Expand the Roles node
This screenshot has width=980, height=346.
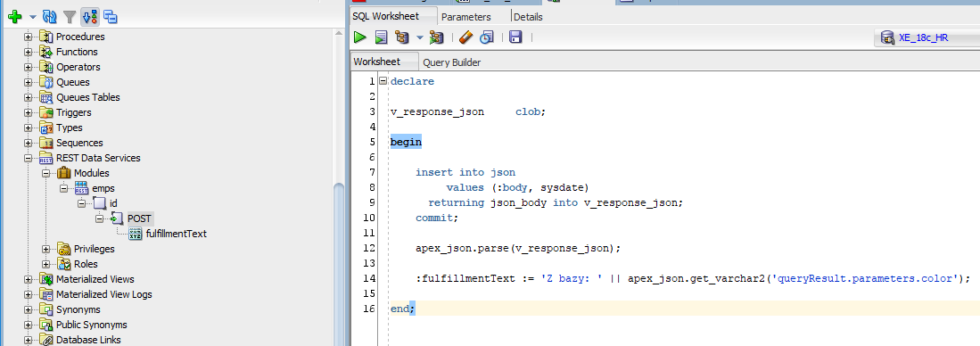click(45, 264)
